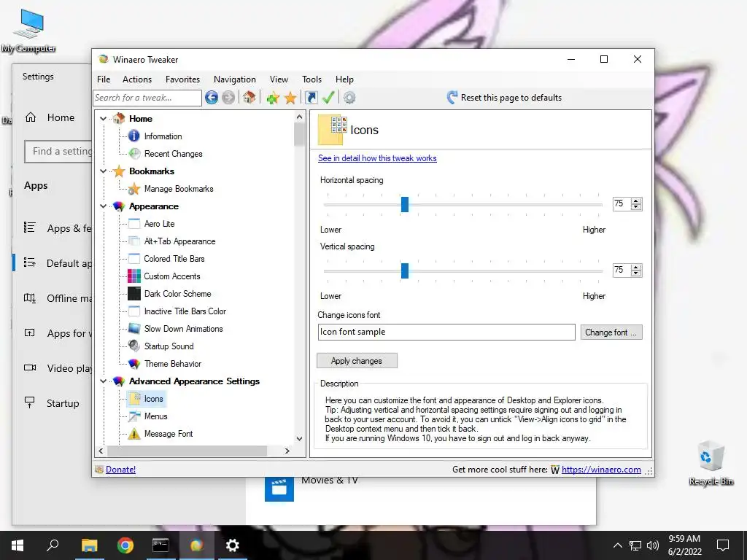Open Google Chrome from the taskbar

click(x=125, y=545)
